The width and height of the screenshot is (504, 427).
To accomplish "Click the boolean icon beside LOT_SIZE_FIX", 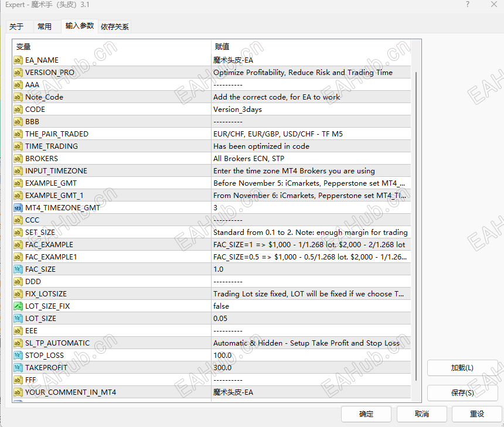I will click(18, 306).
